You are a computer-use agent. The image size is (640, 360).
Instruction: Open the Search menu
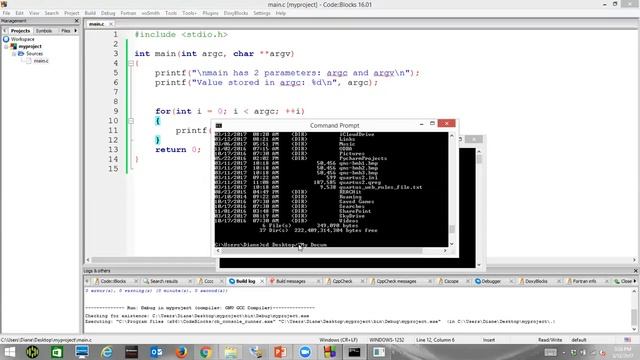point(51,13)
